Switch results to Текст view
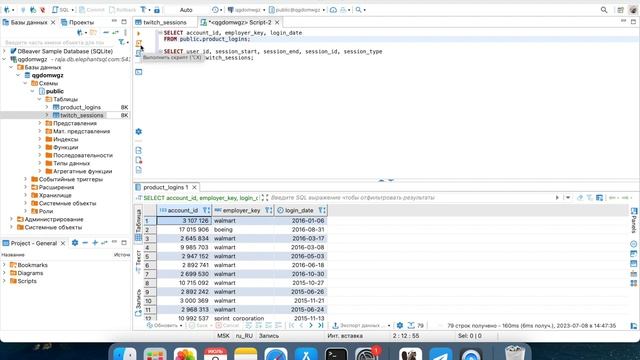The height and width of the screenshot is (360, 640). pos(138,261)
